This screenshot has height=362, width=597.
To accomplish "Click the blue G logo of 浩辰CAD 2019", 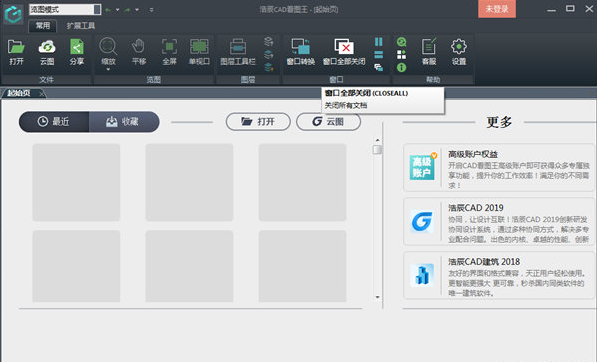I will coord(422,221).
